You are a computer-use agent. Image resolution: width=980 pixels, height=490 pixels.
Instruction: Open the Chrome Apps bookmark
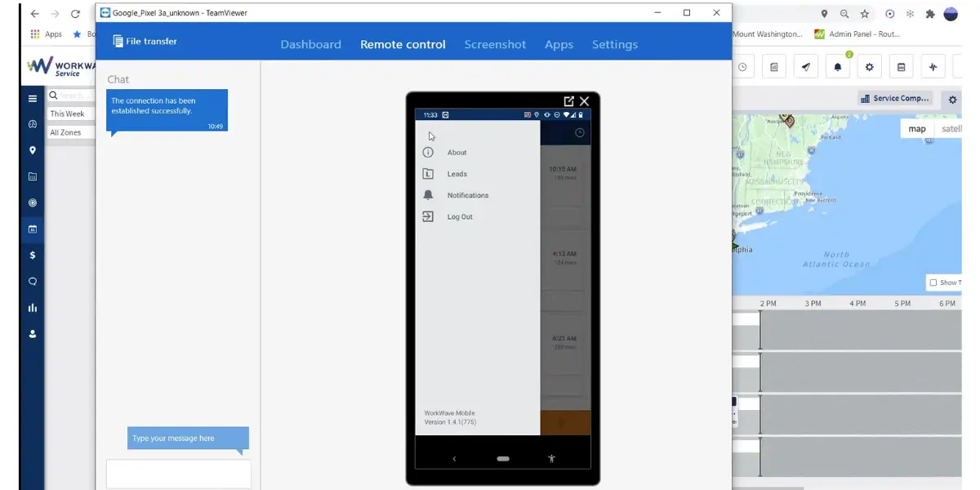pyautogui.click(x=47, y=34)
